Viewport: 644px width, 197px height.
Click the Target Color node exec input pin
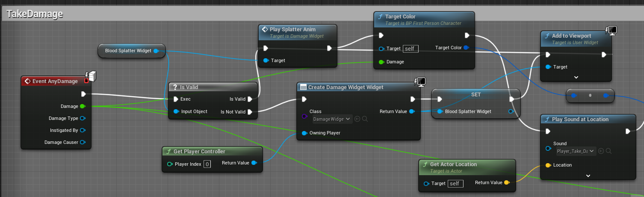(381, 36)
